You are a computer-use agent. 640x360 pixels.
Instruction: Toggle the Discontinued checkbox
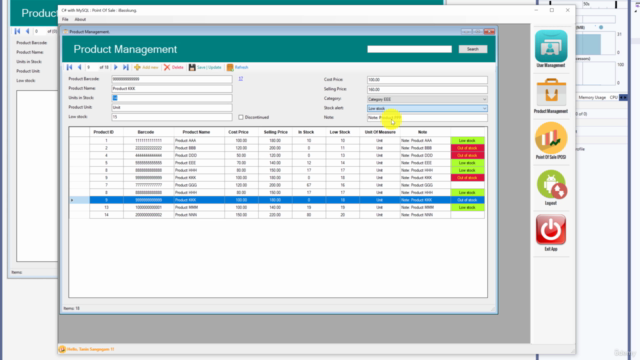241,117
